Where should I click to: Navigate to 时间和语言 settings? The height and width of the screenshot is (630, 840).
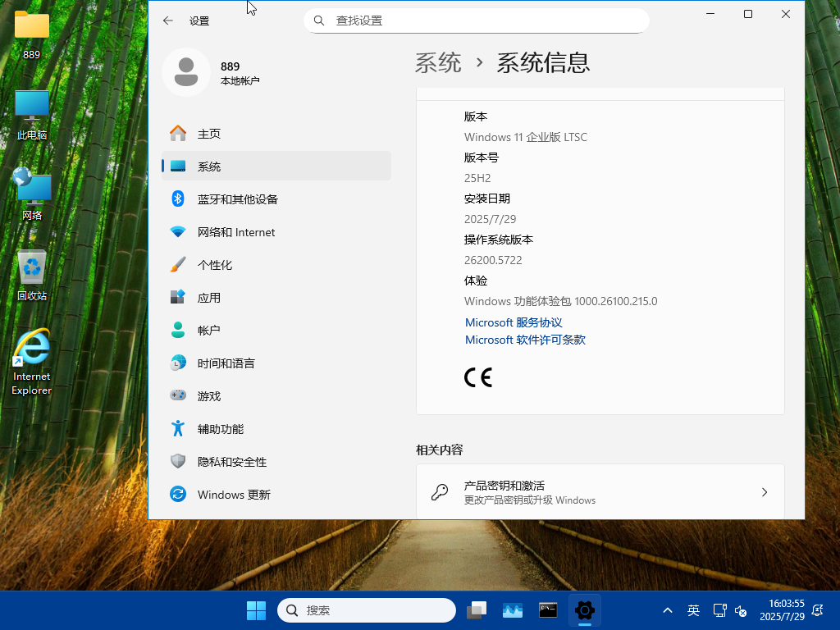tap(276, 363)
